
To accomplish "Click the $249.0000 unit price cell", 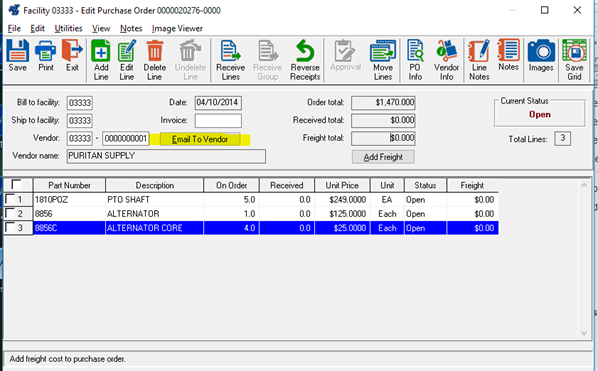I will 342,199.
